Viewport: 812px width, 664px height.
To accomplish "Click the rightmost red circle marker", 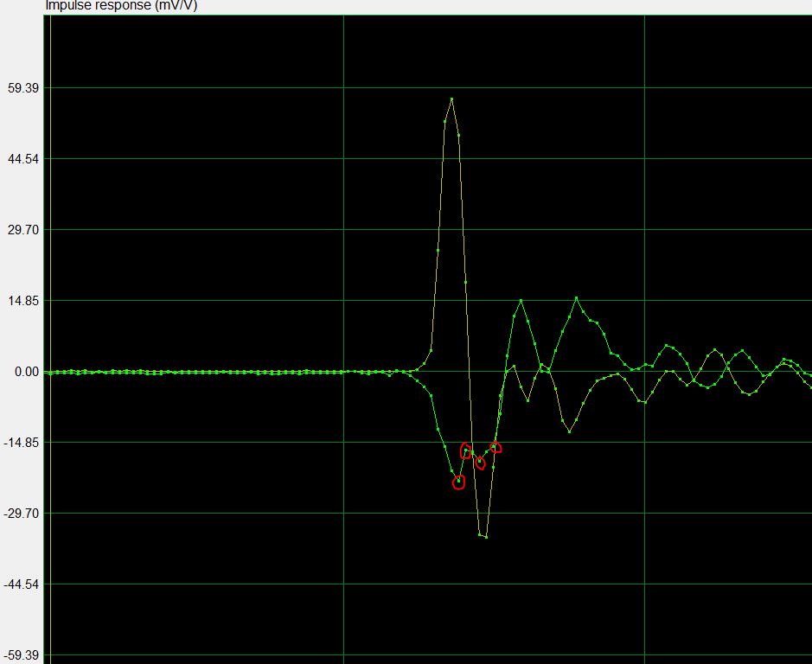I will point(496,447).
